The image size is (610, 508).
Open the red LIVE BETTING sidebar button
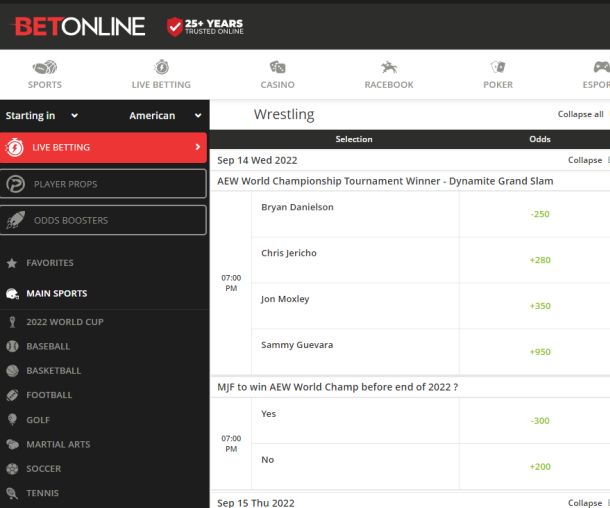(103, 147)
